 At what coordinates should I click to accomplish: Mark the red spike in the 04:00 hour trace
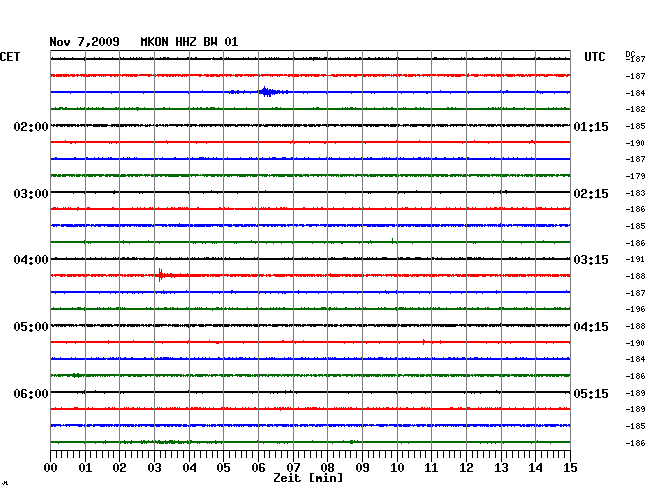point(161,275)
